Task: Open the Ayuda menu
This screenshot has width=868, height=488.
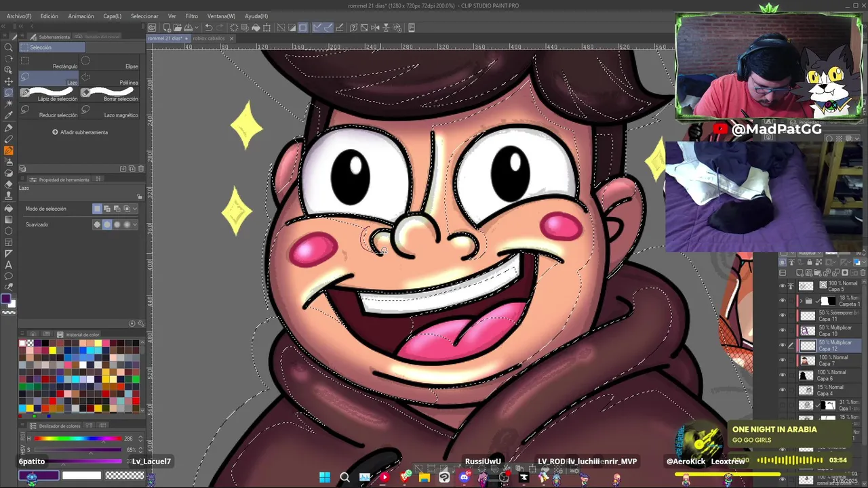Action: [256, 16]
